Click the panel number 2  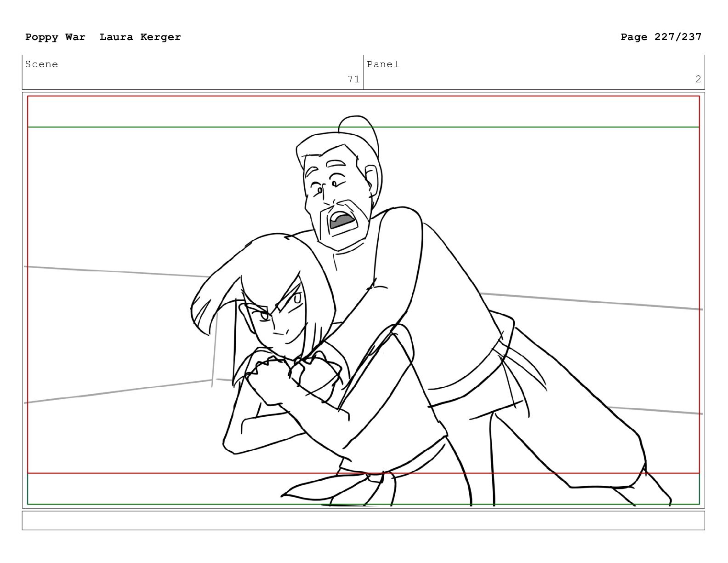pyautogui.click(x=698, y=79)
